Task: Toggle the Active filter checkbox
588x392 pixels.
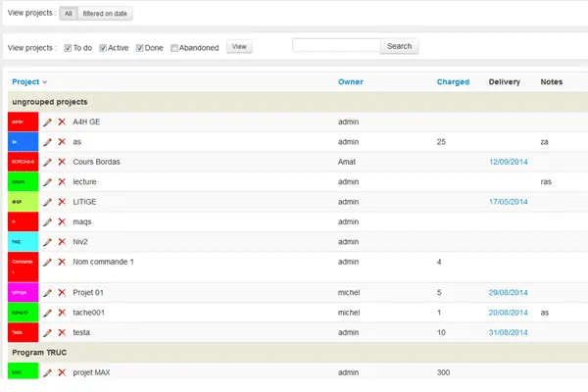Action: pos(104,47)
